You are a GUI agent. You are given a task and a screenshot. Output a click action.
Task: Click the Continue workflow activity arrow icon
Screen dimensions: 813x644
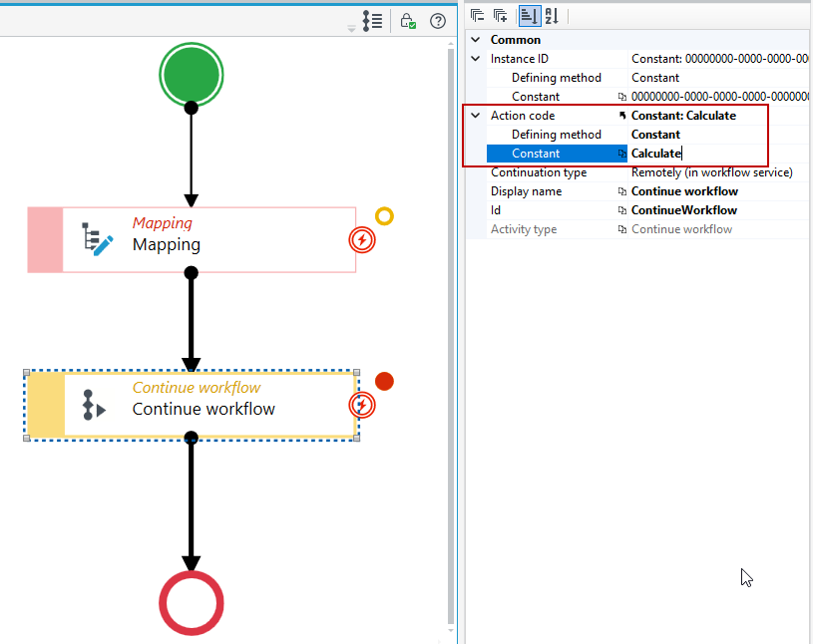click(94, 405)
